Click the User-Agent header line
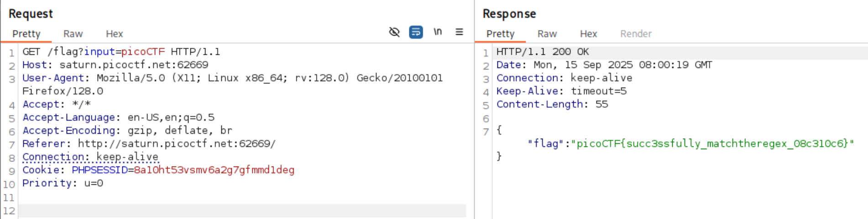 point(233,78)
